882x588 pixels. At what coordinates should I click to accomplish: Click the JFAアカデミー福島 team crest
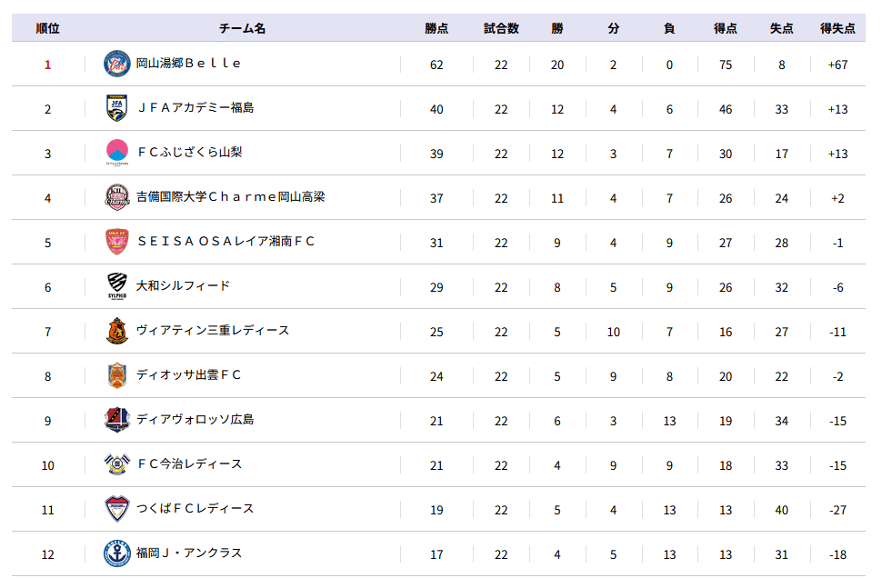[x=117, y=108]
